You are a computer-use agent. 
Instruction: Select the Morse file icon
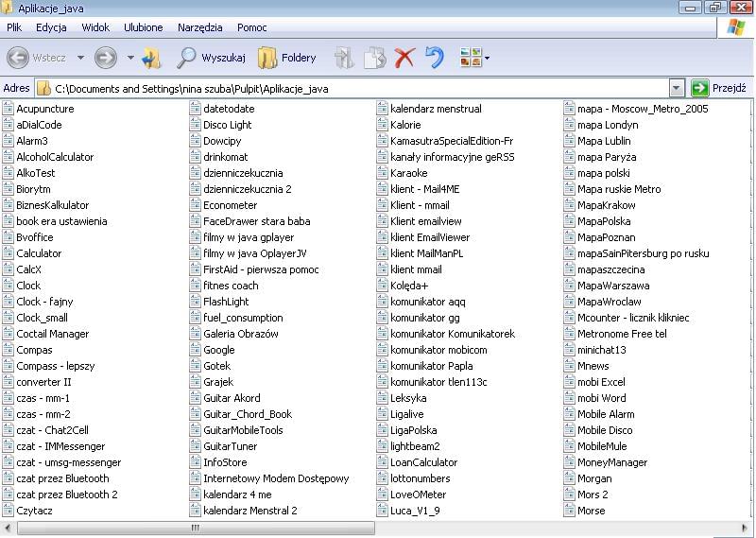569,510
